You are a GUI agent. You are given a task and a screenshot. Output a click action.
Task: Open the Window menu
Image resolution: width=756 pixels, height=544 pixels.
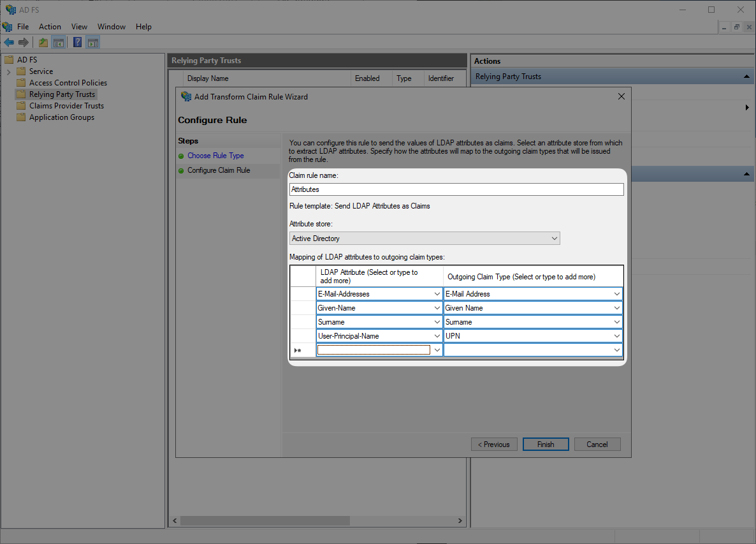pyautogui.click(x=112, y=27)
